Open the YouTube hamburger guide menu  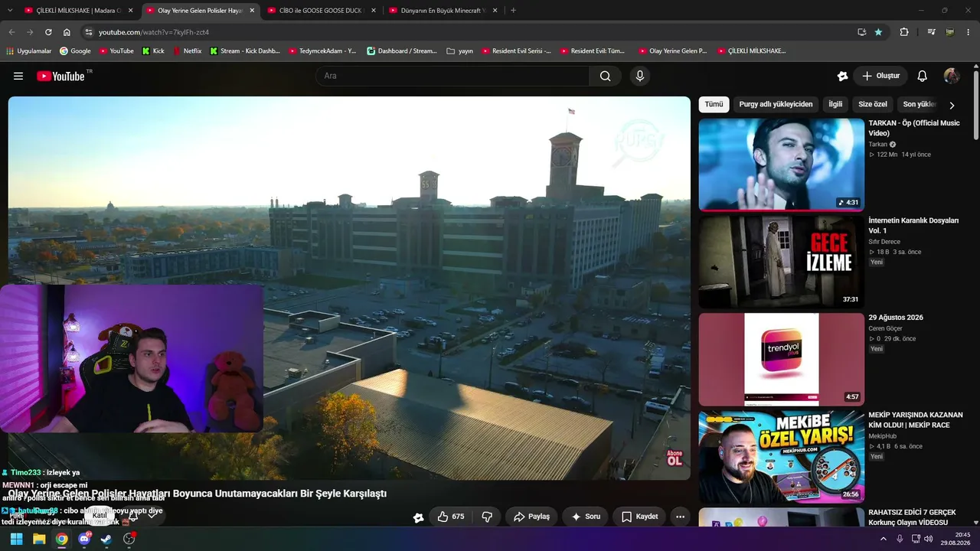pyautogui.click(x=18, y=76)
